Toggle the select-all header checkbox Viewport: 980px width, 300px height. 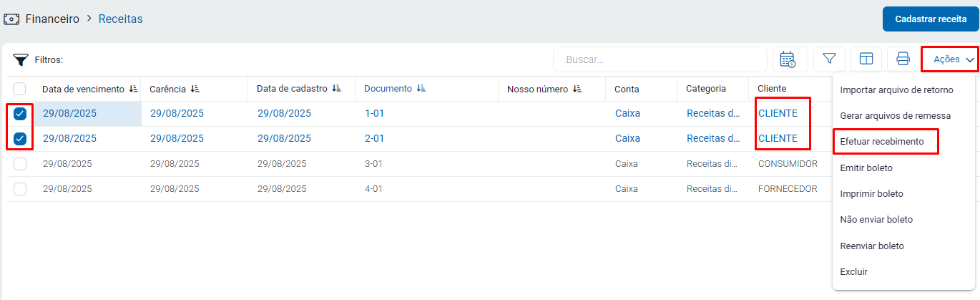pos(20,89)
